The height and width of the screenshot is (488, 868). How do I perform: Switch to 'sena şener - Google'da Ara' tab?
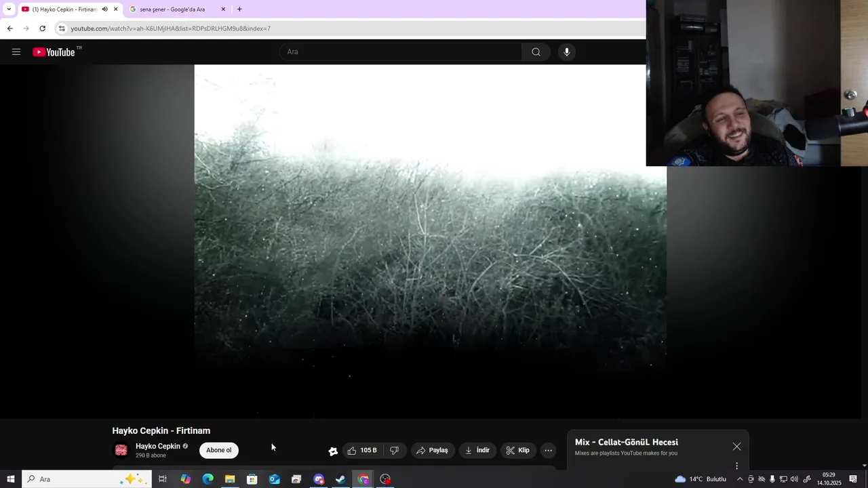pyautogui.click(x=172, y=9)
